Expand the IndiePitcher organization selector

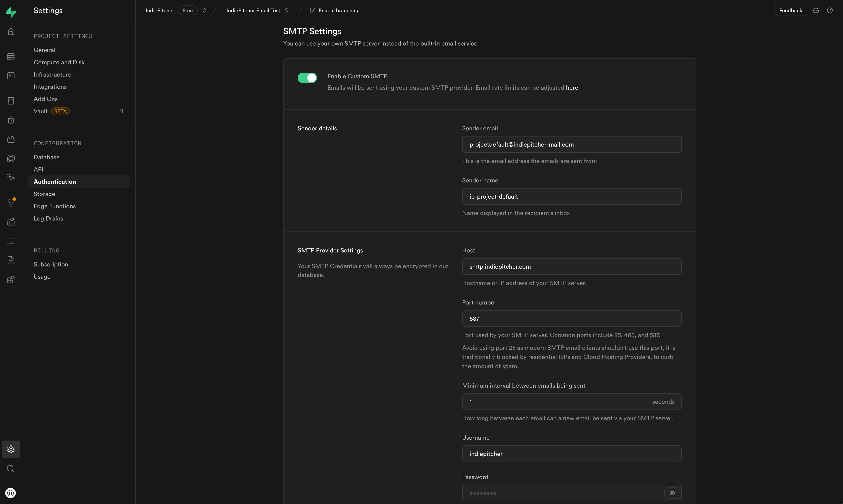click(x=204, y=10)
